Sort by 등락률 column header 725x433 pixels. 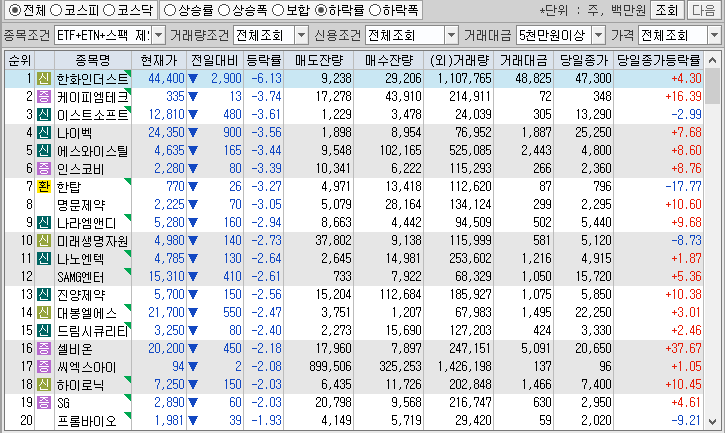pyautogui.click(x=264, y=60)
